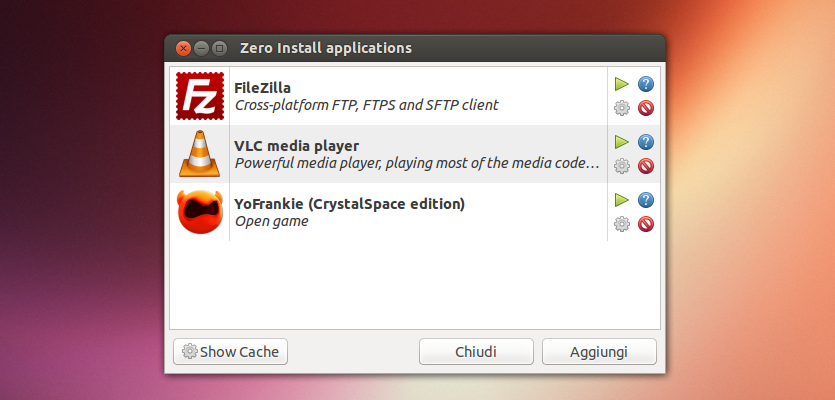Show help for VLC media player
The width and height of the screenshot is (835, 400).
point(646,142)
